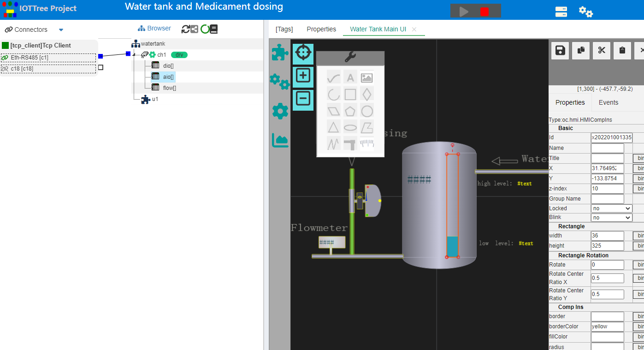Open the Blink dropdown

tap(612, 218)
